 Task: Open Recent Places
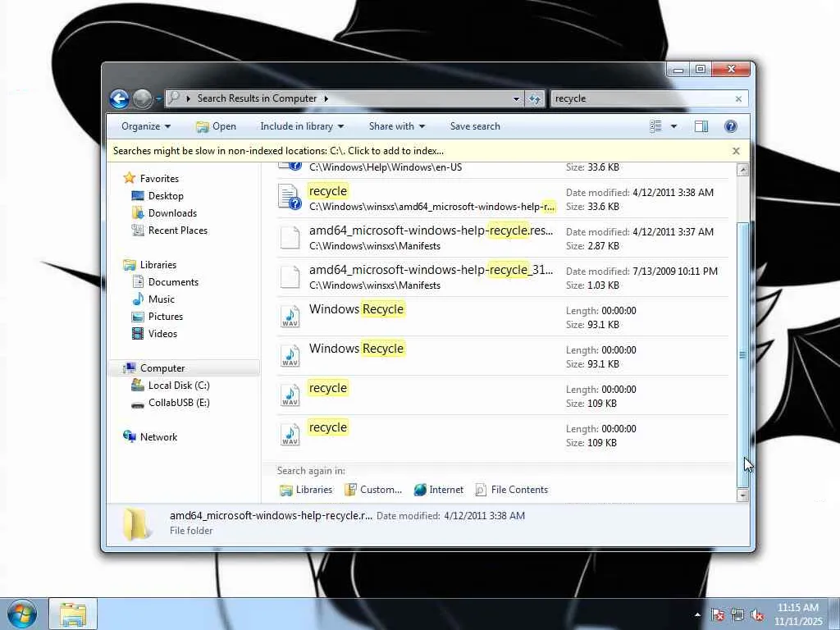(x=178, y=231)
